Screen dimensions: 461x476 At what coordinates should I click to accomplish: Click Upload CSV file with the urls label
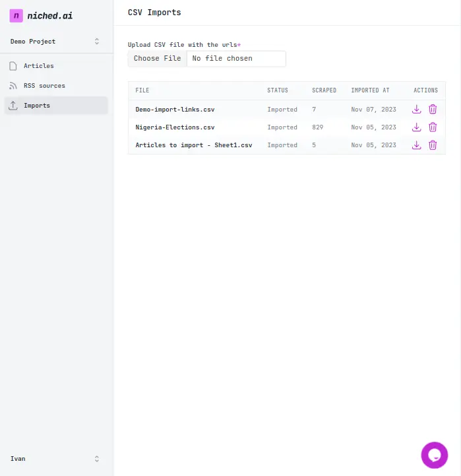tap(184, 45)
